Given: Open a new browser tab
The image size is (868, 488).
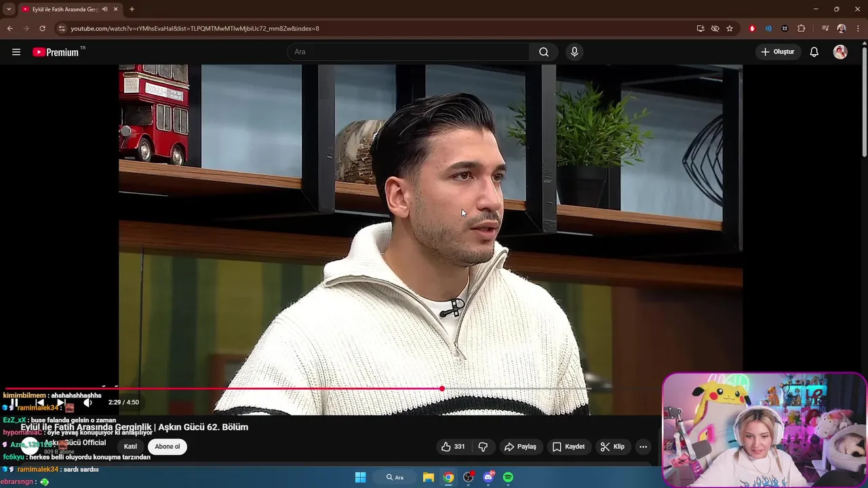Looking at the screenshot, I should pyautogui.click(x=132, y=9).
